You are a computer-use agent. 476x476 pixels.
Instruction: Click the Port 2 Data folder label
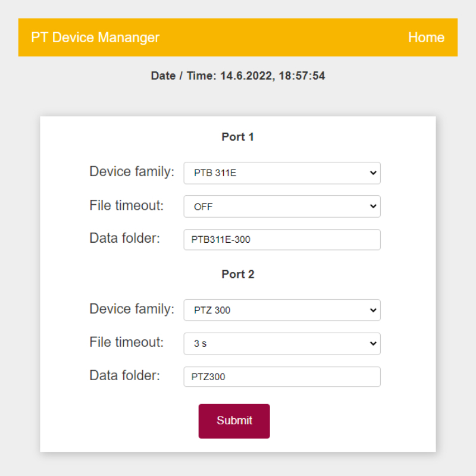[x=124, y=375]
